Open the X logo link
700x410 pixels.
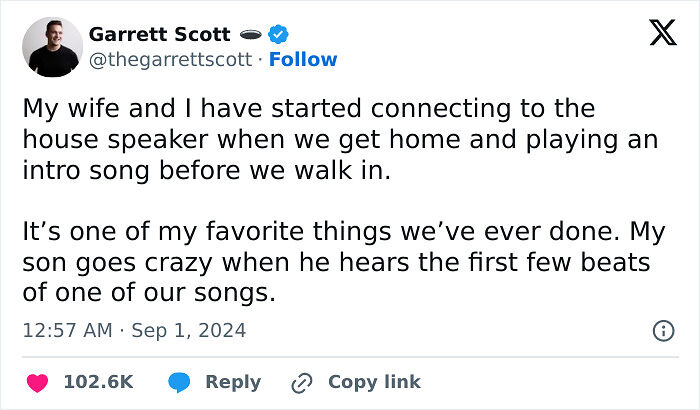click(x=663, y=33)
